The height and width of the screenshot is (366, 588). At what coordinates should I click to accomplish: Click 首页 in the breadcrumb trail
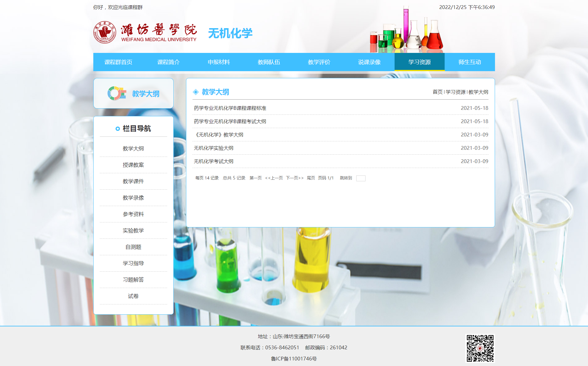(437, 92)
